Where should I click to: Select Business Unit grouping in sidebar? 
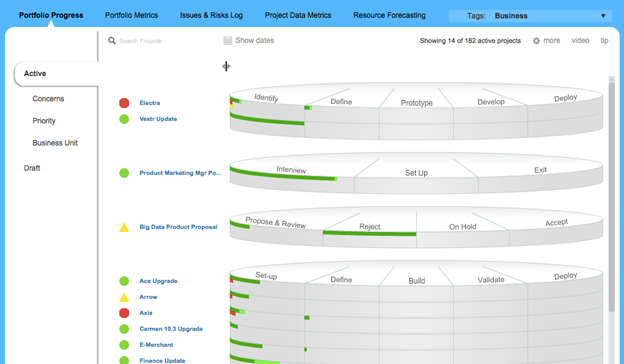tap(55, 143)
